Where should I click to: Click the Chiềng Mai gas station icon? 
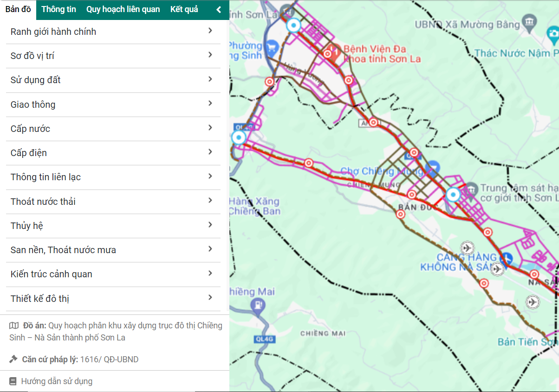click(x=255, y=305)
